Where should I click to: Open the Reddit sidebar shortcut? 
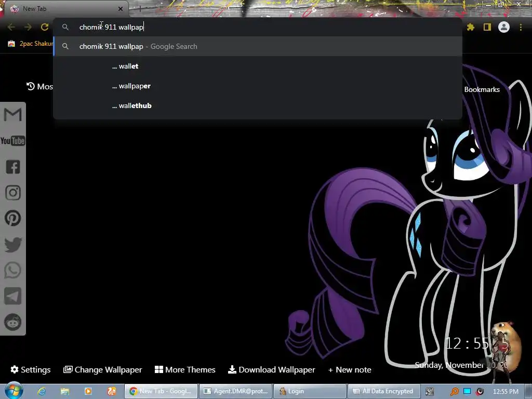tap(13, 322)
